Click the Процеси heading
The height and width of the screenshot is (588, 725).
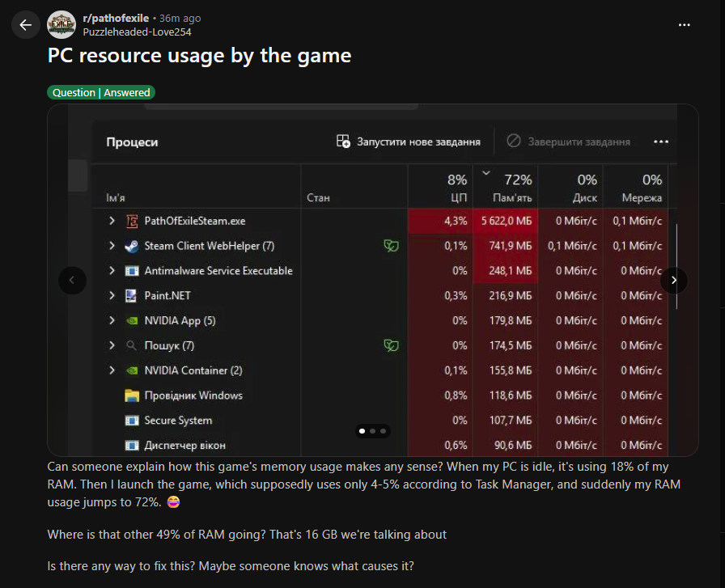[132, 142]
